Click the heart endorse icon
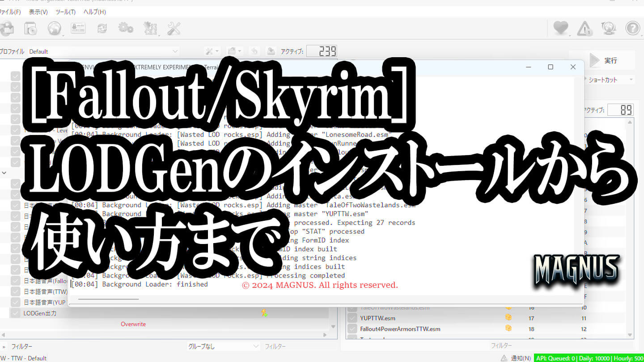The height and width of the screenshot is (362, 644). tap(560, 29)
